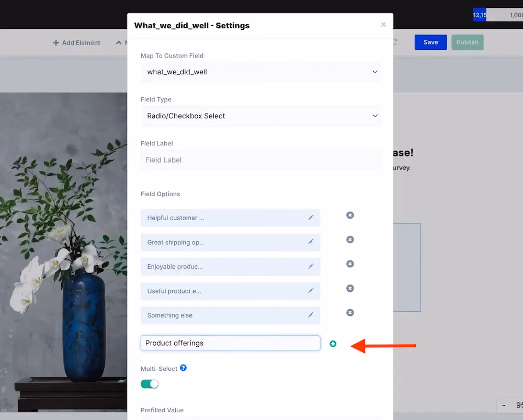Click the green plus icon to add option
This screenshot has width=523, height=420.
333,344
